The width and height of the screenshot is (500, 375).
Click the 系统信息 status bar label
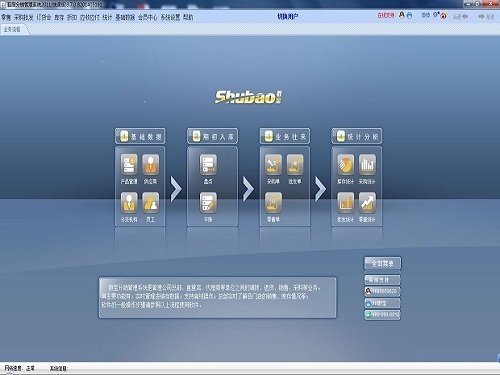[x=59, y=368]
